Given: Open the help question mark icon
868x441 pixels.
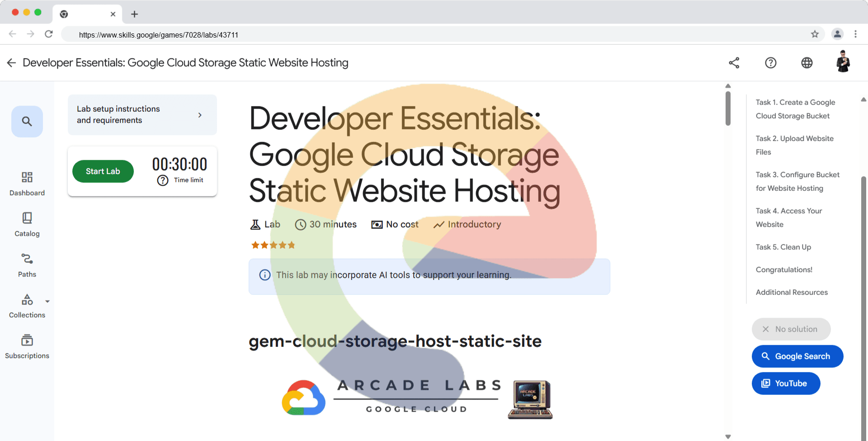Looking at the screenshot, I should tap(770, 63).
